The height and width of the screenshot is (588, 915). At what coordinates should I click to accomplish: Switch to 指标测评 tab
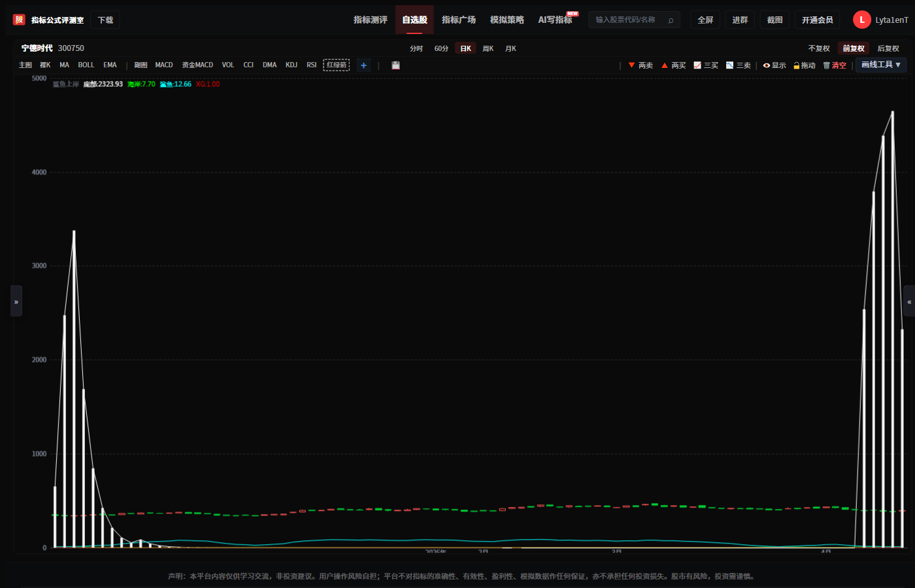371,20
